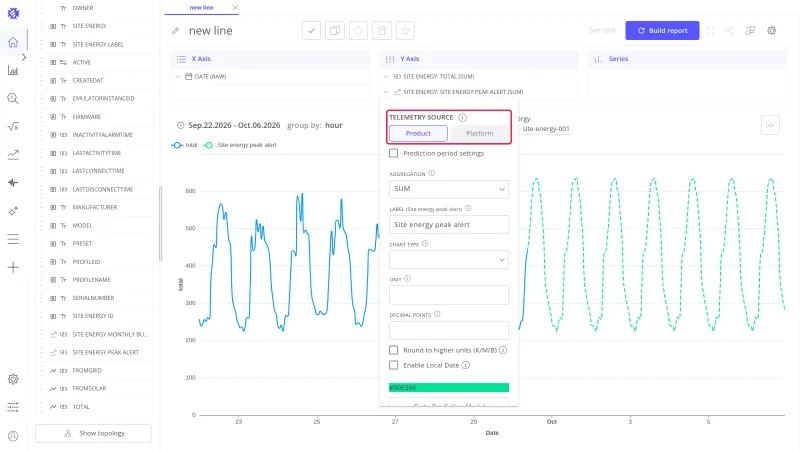The image size is (800, 450).
Task: Click the fullscreen expand icon
Action: (x=710, y=31)
